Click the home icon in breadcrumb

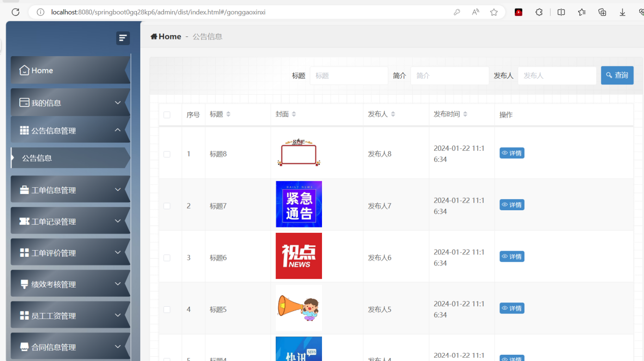click(x=154, y=36)
